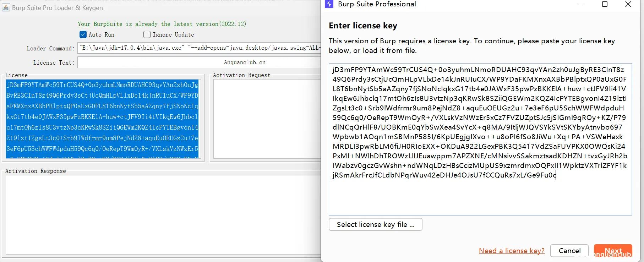The width and height of the screenshot is (644, 262).
Task: Click the Burp Suite Professional window title
Action: (x=377, y=4)
